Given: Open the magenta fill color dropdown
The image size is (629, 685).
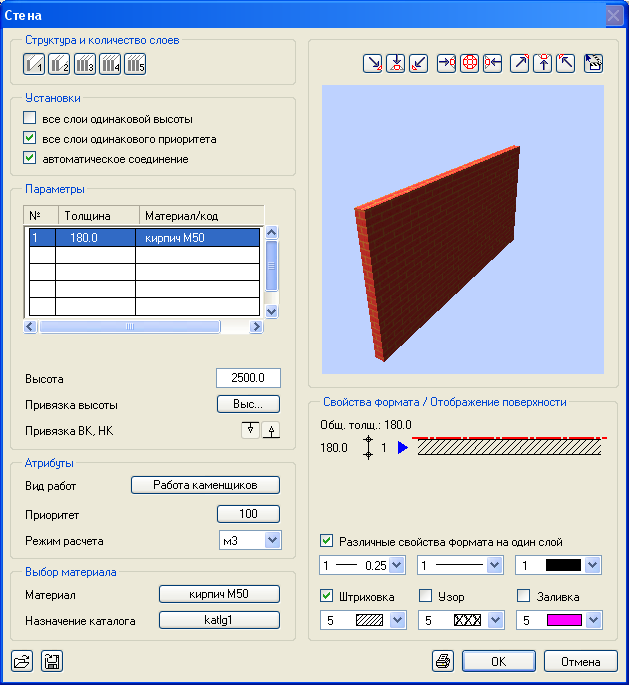Looking at the screenshot, I should pyautogui.click(x=593, y=620).
